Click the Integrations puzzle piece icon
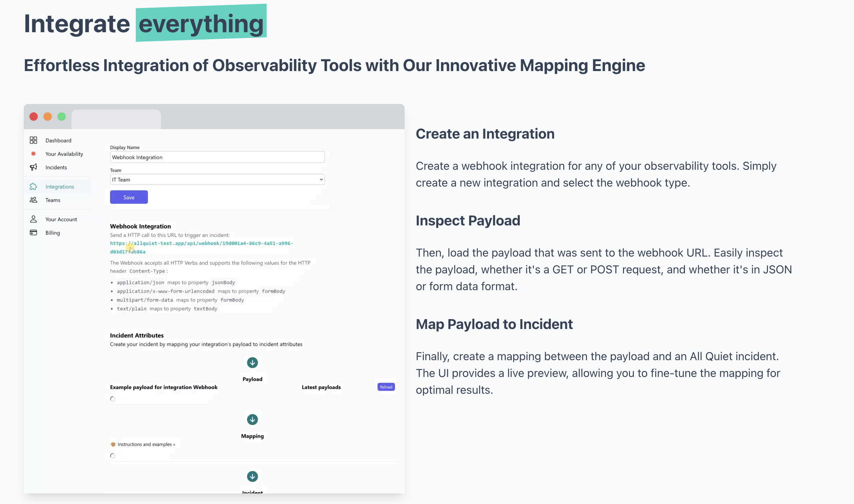 click(x=33, y=187)
